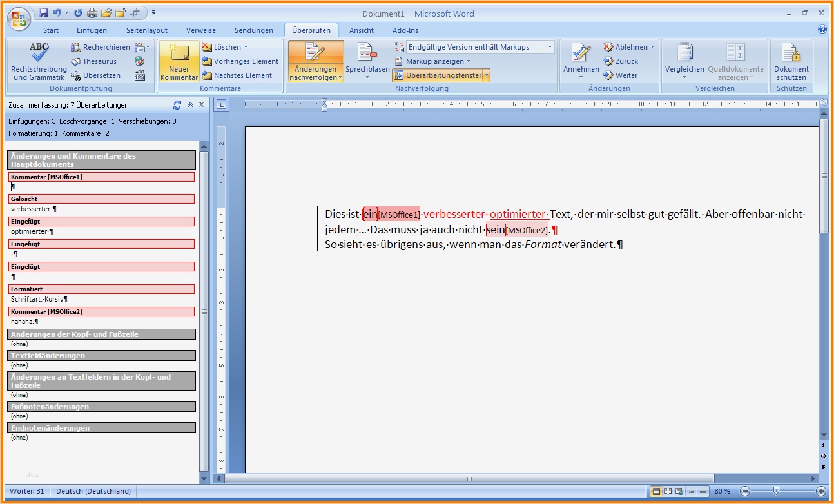This screenshot has width=834, height=504.
Task: Jump to Nächstes Element comment
Action: (237, 75)
